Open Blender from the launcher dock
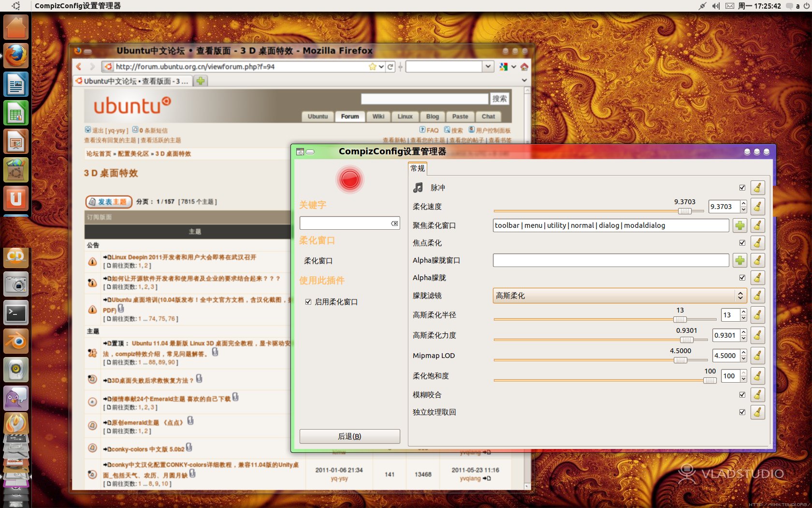The height and width of the screenshot is (508, 812). pos(16,342)
